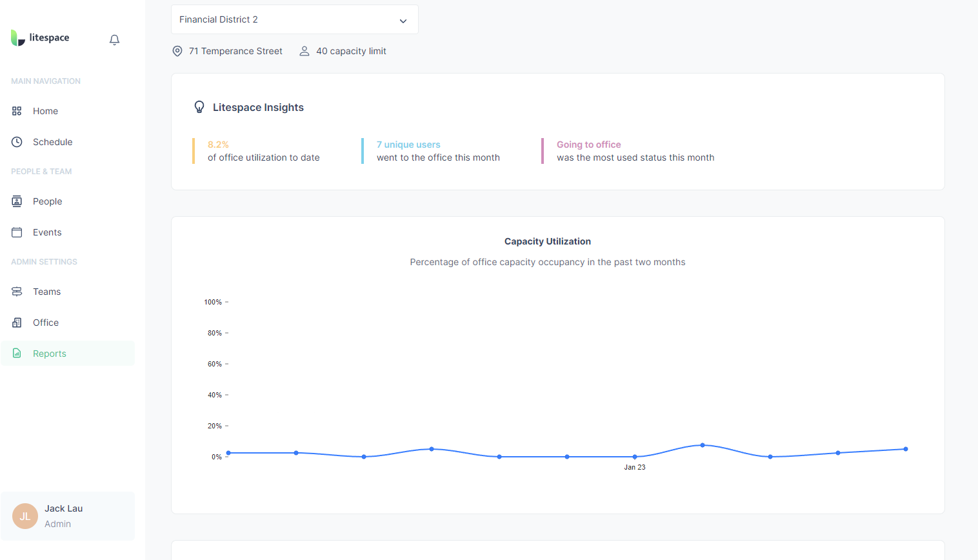Click the Reports chart icon

[x=16, y=353]
